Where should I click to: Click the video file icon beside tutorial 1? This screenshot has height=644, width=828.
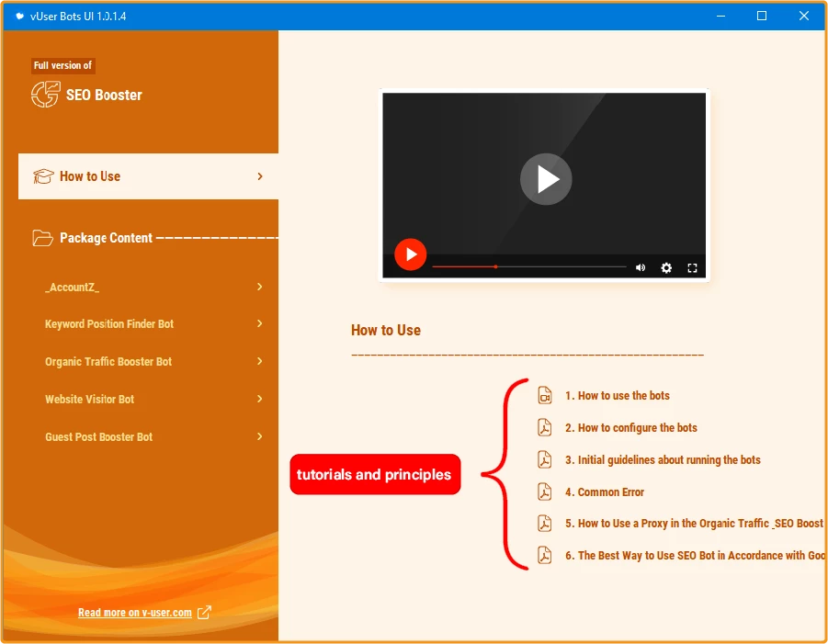point(545,395)
